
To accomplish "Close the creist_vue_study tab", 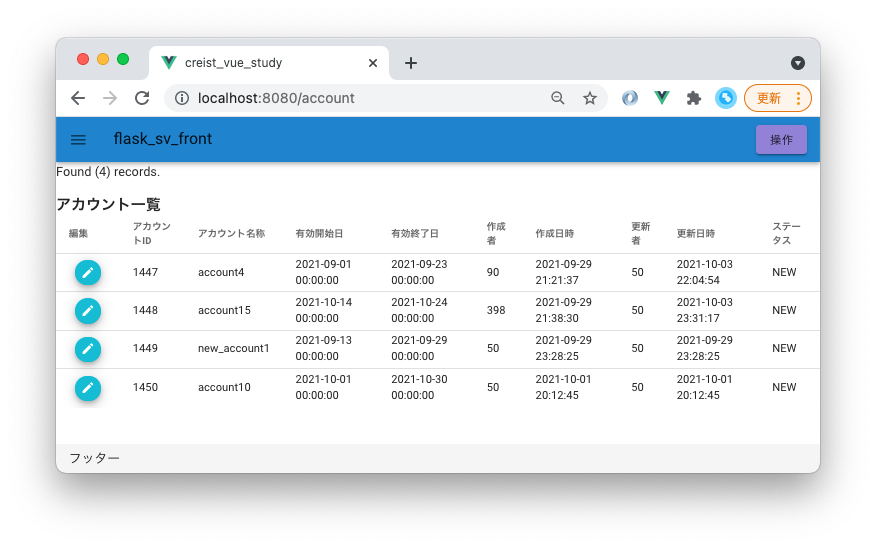I will point(373,63).
